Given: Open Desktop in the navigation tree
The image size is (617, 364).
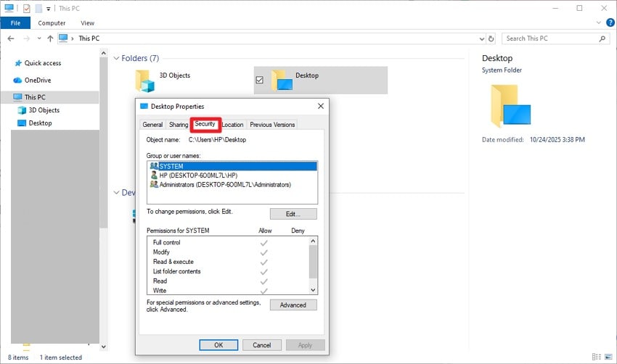Looking at the screenshot, I should [x=40, y=123].
